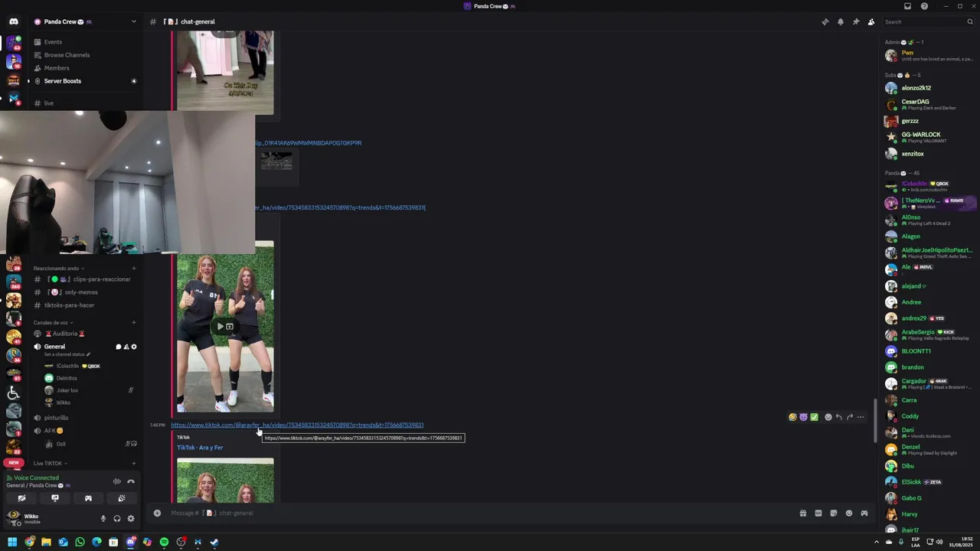The height and width of the screenshot is (551, 980).
Task: Click invite icon on General voice channel
Action: pos(126,347)
